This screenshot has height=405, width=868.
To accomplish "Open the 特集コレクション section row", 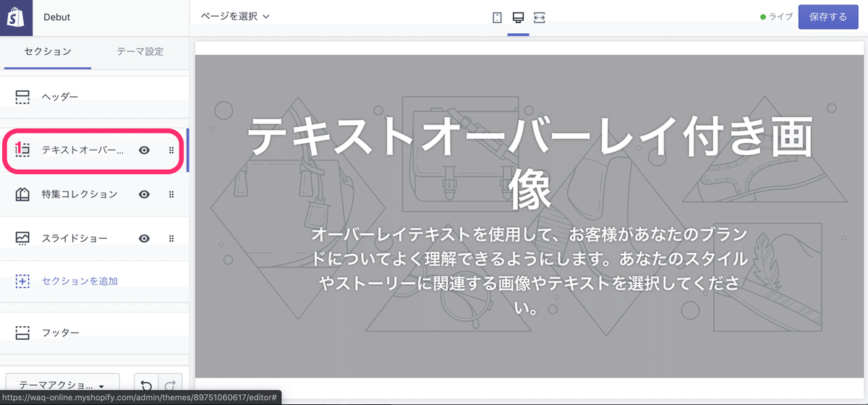I will tap(94, 195).
